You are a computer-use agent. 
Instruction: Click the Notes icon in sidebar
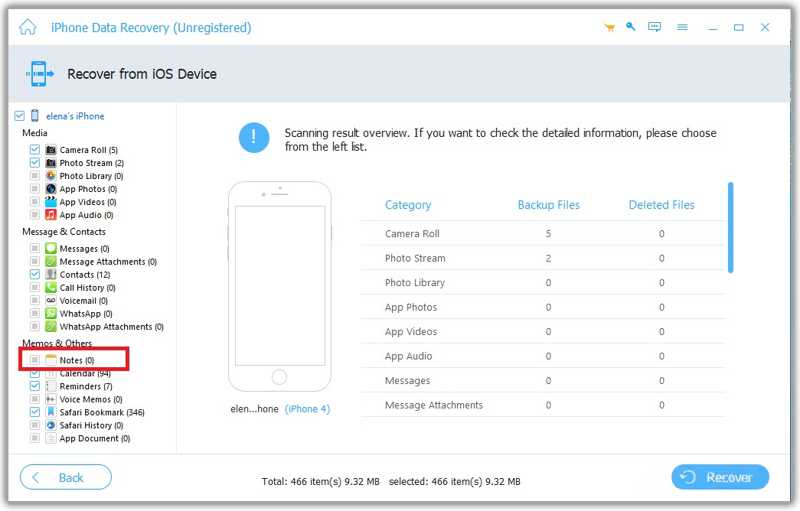(51, 360)
